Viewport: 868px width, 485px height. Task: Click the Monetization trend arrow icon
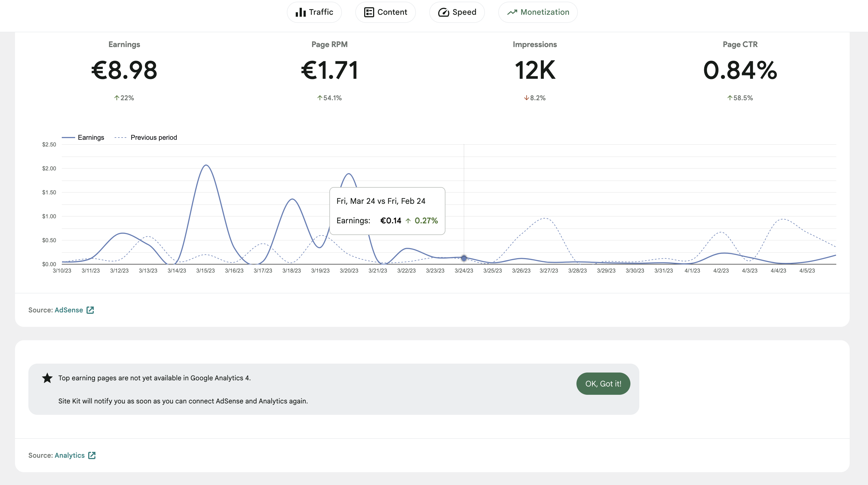512,13
